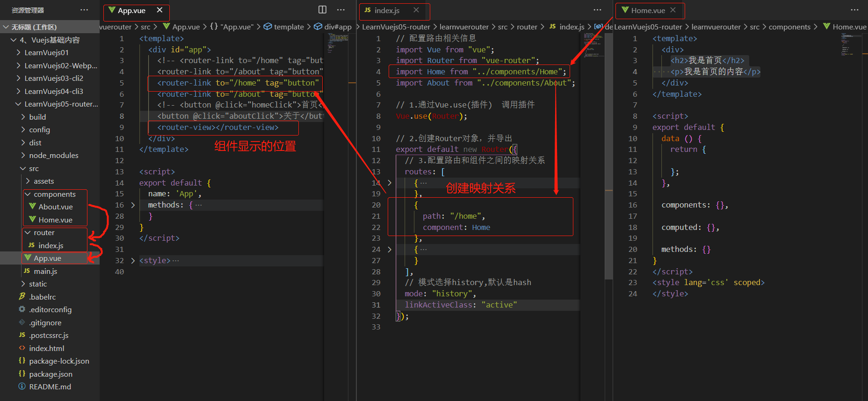Screen dimensions: 868x401
Task: Click the JSON braces icon beside package-lock.json
Action: click(22, 361)
